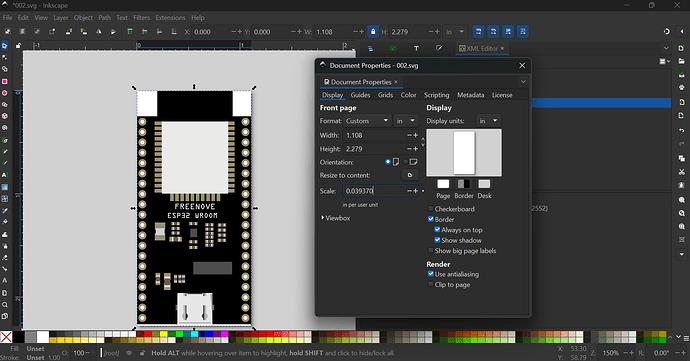This screenshot has height=361, width=690.
Task: Select the Zoom tool in toolbox
Action: pos(5,305)
